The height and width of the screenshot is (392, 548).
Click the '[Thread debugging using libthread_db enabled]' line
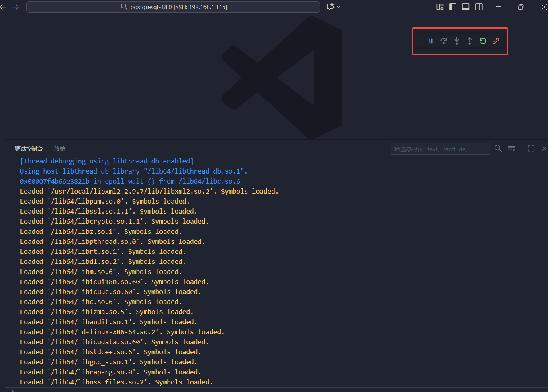coord(107,161)
